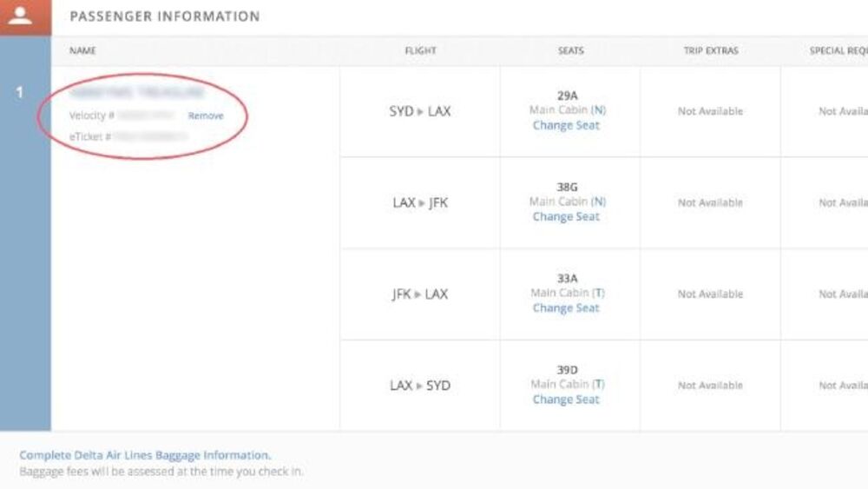Change seat 38G on LAX to JFK flight
The width and height of the screenshot is (868, 489).
click(x=566, y=216)
